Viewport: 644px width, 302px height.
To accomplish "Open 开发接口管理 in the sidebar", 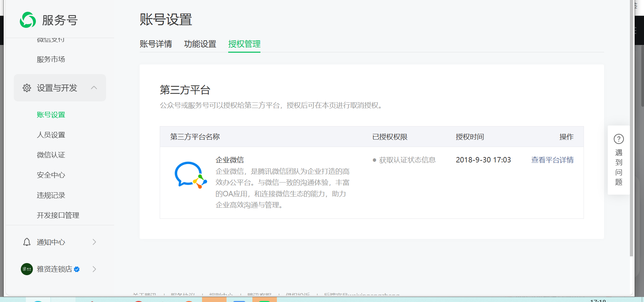I will [58, 215].
